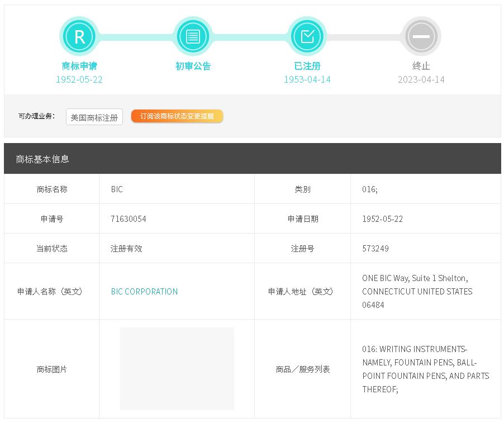Click the orange 订阅该商标状态变更提醒 button
The height and width of the screenshot is (423, 504).
click(177, 116)
